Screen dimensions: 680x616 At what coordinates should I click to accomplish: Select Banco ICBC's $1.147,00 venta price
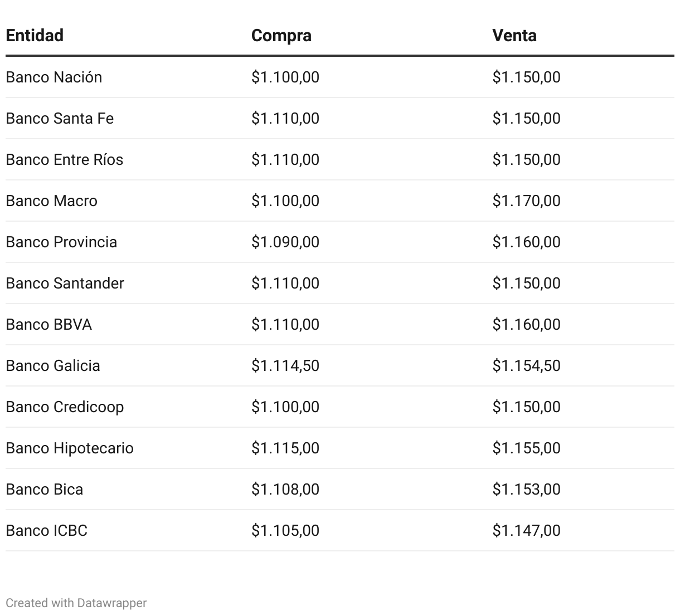click(x=526, y=530)
